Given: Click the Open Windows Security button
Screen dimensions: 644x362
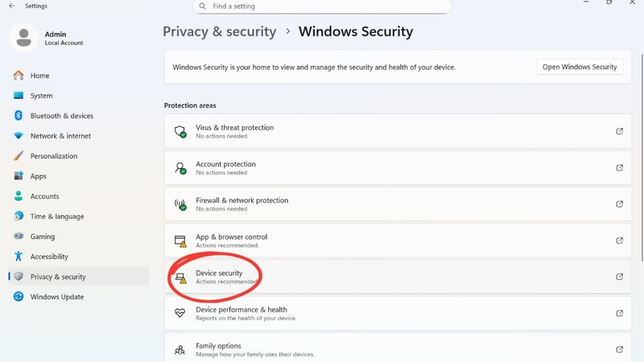Looking at the screenshot, I should 580,67.
